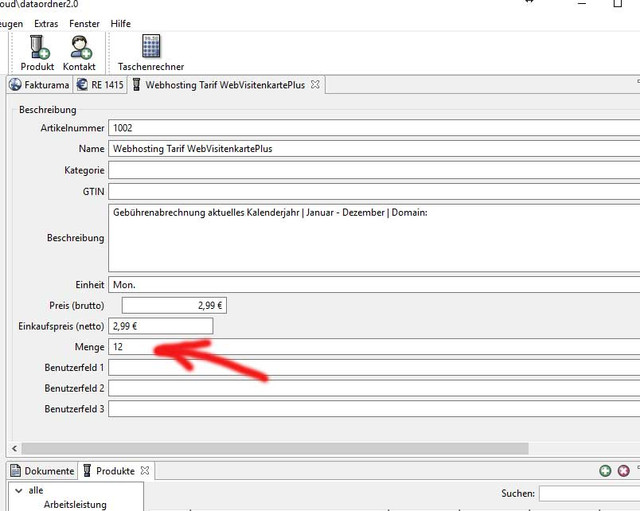Viewport: 640px width, 511px height.
Task: Click the Benutzerfeld 1 input
Action: pos(374,367)
